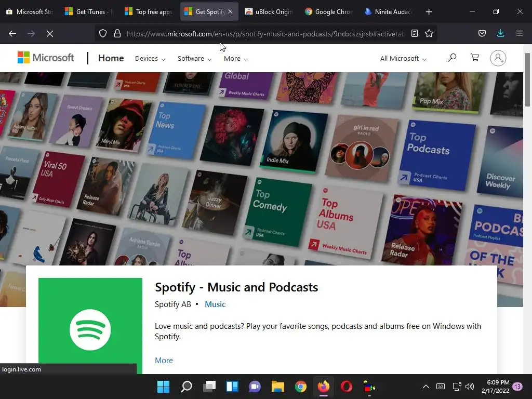Click the forward navigation arrow
Image resolution: width=532 pixels, height=399 pixels.
coord(31,34)
